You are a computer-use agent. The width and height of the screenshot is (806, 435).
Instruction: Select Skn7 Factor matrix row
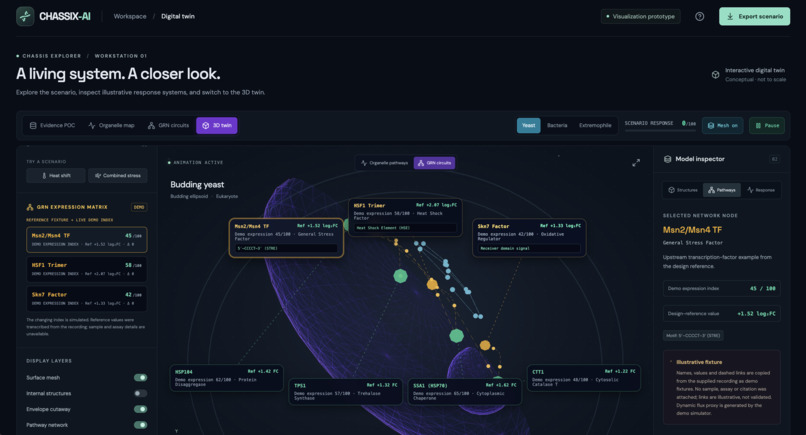point(86,299)
